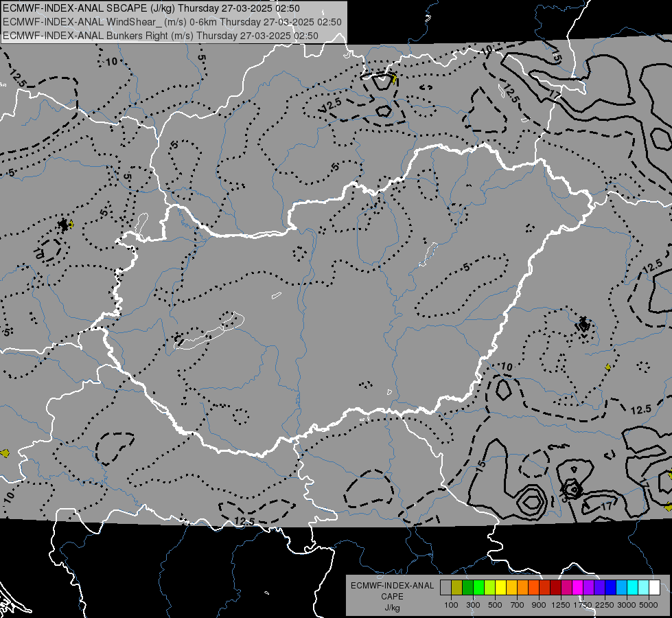This screenshot has height=618, width=672.
Task: Click the 300 tick label in the legend
Action: [473, 605]
